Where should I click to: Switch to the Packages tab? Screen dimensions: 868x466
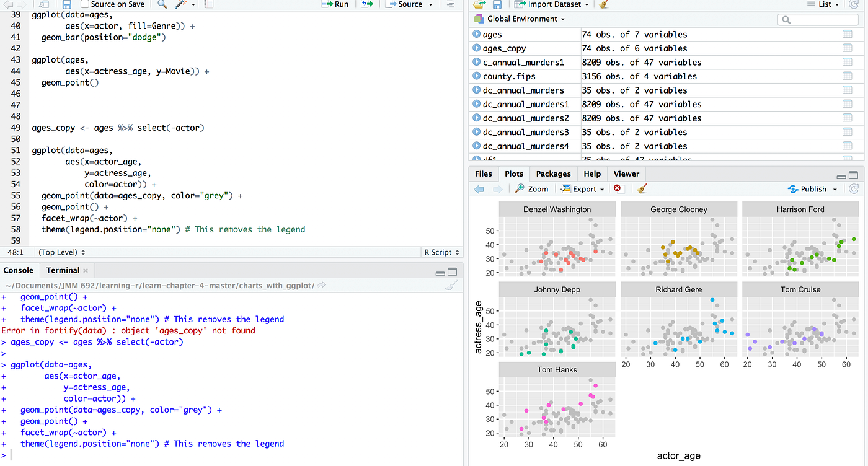point(552,174)
